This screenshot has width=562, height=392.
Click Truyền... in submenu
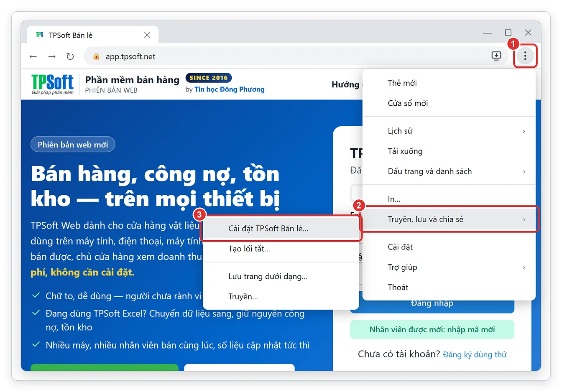point(281,297)
